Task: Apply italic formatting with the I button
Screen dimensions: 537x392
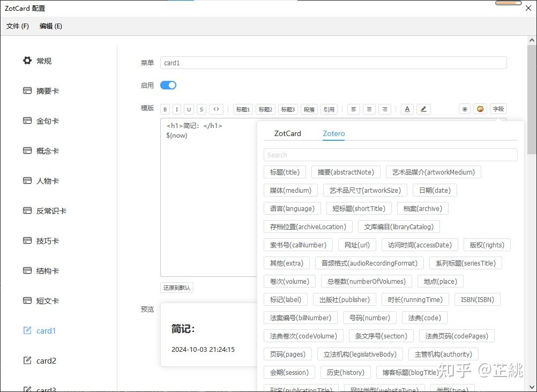Action: coord(177,109)
